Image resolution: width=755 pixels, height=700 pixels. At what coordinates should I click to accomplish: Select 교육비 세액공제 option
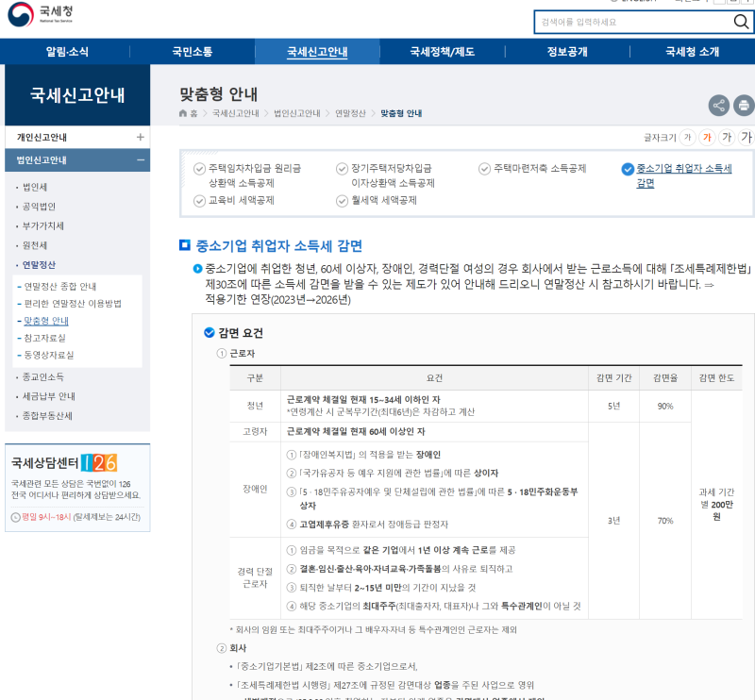pyautogui.click(x=234, y=200)
